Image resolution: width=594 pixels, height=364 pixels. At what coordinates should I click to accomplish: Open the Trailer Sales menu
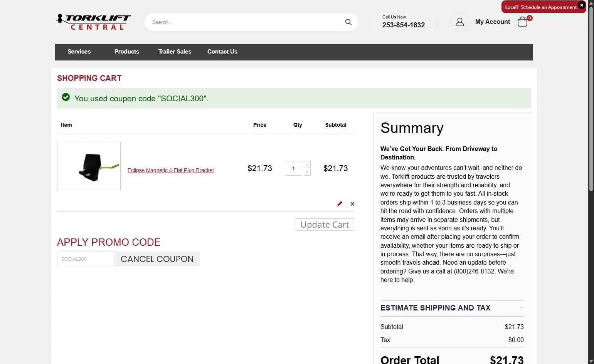coord(175,52)
